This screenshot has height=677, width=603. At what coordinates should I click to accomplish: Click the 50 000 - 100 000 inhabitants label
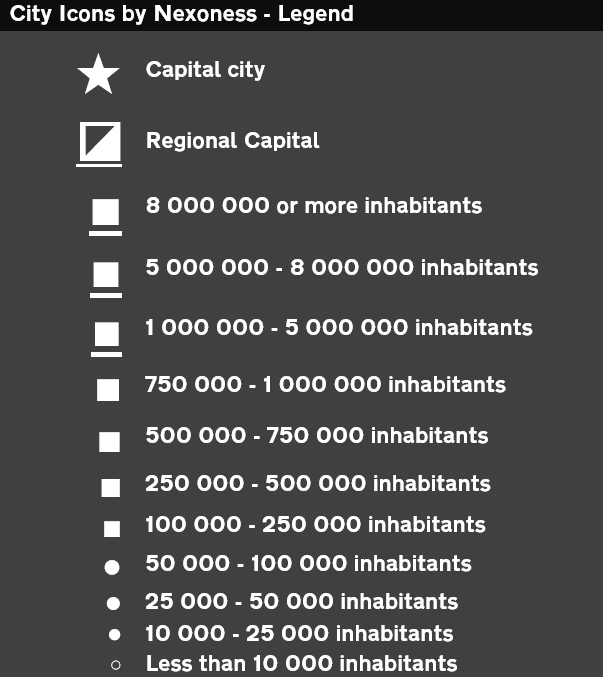tap(309, 563)
